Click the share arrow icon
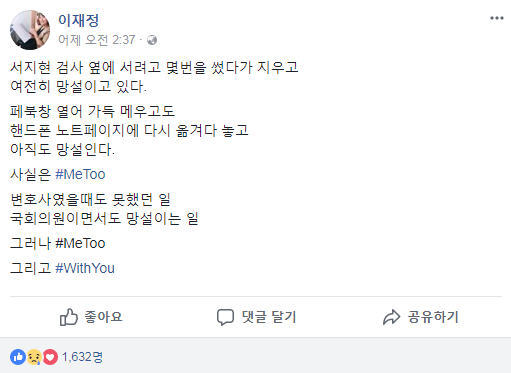The image size is (511, 373). pyautogui.click(x=391, y=317)
